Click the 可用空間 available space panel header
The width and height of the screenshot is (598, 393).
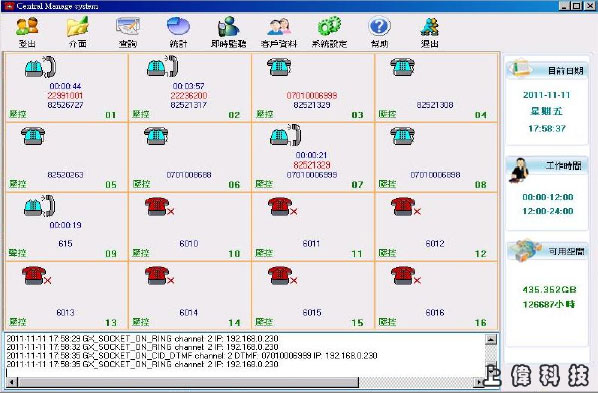tap(547, 251)
